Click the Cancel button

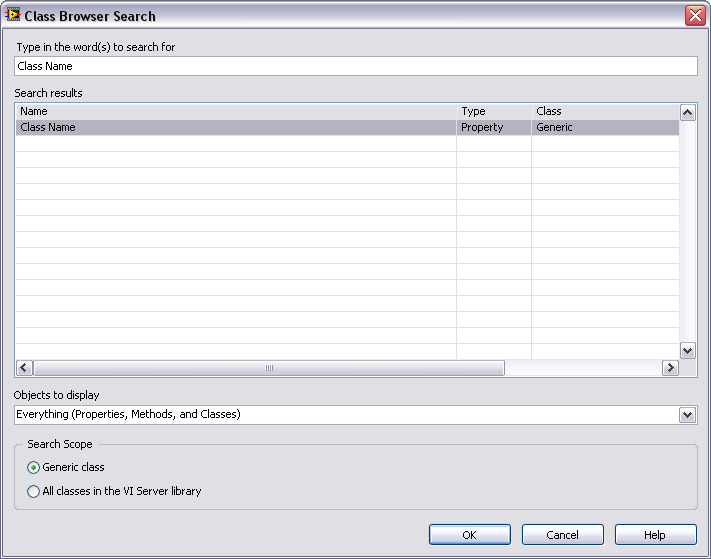pos(562,535)
